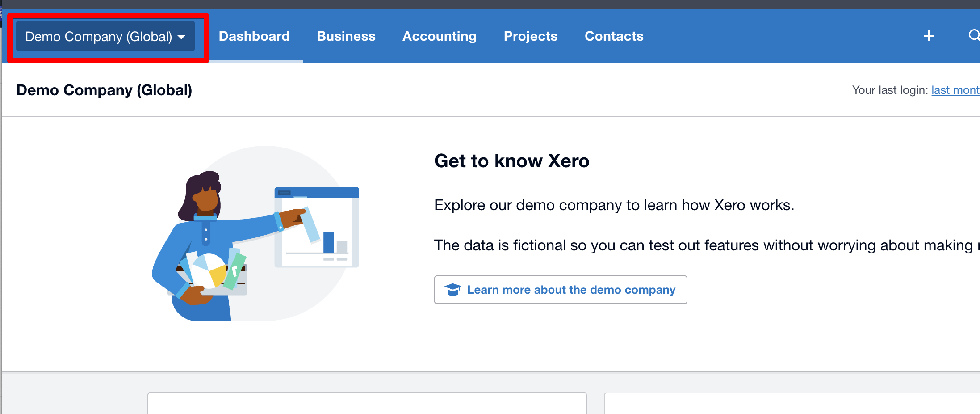This screenshot has height=414, width=980.
Task: Go to the Contacts menu
Action: (x=614, y=36)
